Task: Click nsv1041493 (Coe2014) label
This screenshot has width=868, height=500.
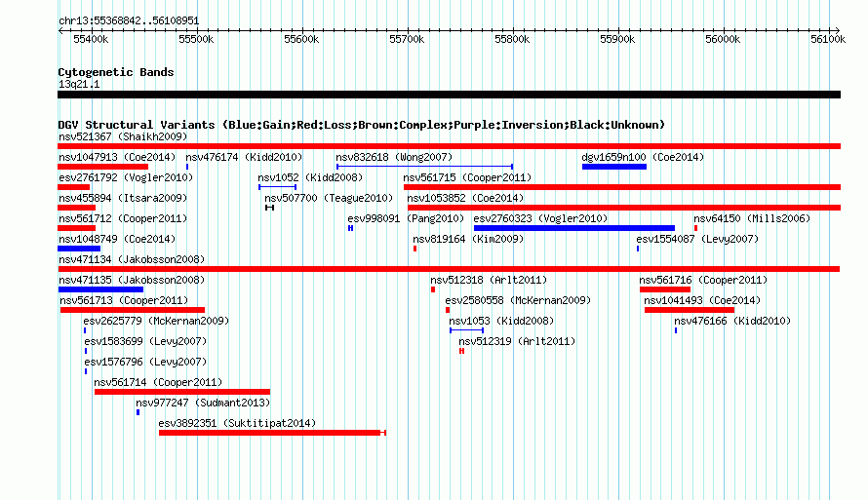Action: coord(702,300)
